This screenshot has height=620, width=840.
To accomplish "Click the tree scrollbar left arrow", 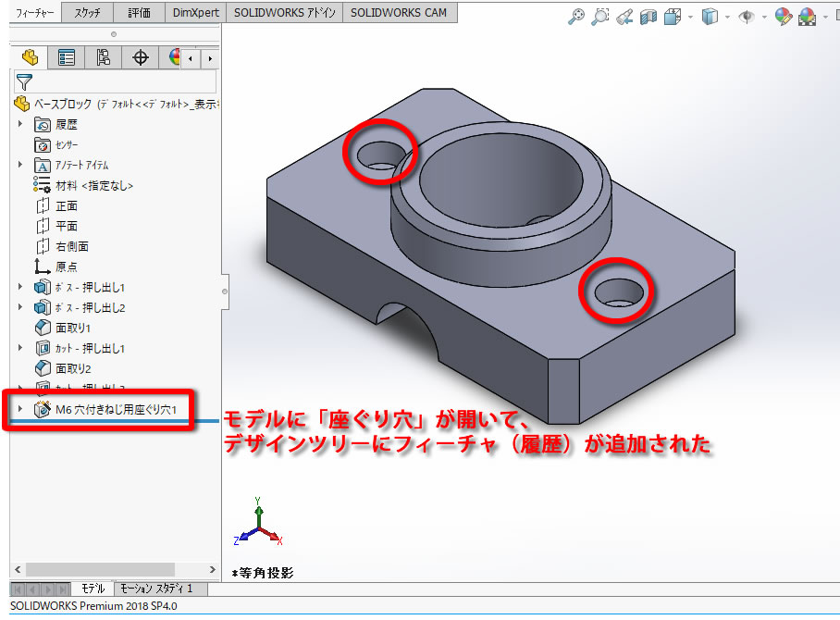I will point(18,569).
